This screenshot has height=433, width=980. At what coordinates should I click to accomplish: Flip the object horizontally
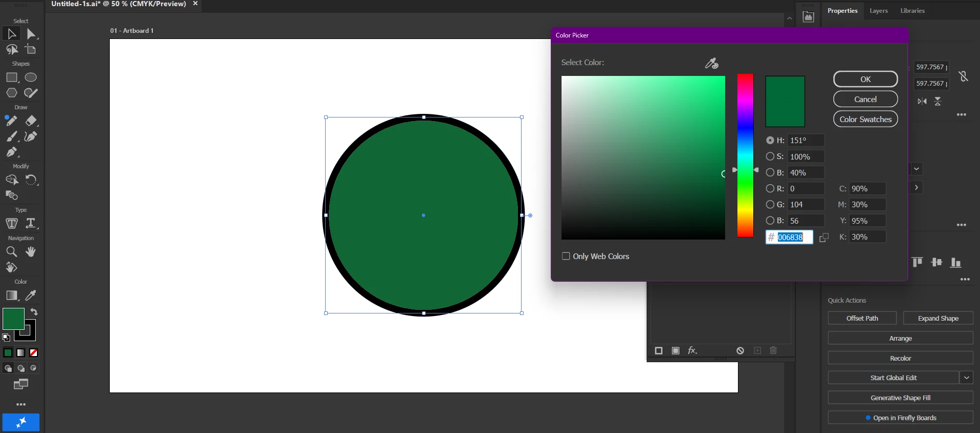pos(922,101)
